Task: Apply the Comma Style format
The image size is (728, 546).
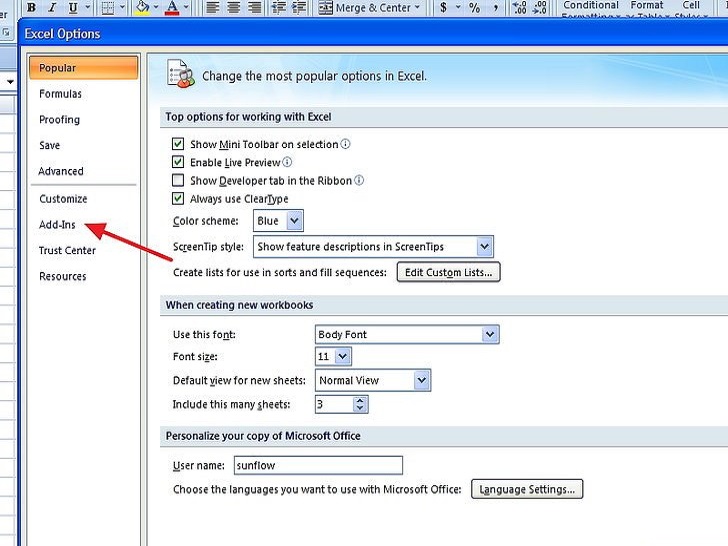Action: coord(495,7)
